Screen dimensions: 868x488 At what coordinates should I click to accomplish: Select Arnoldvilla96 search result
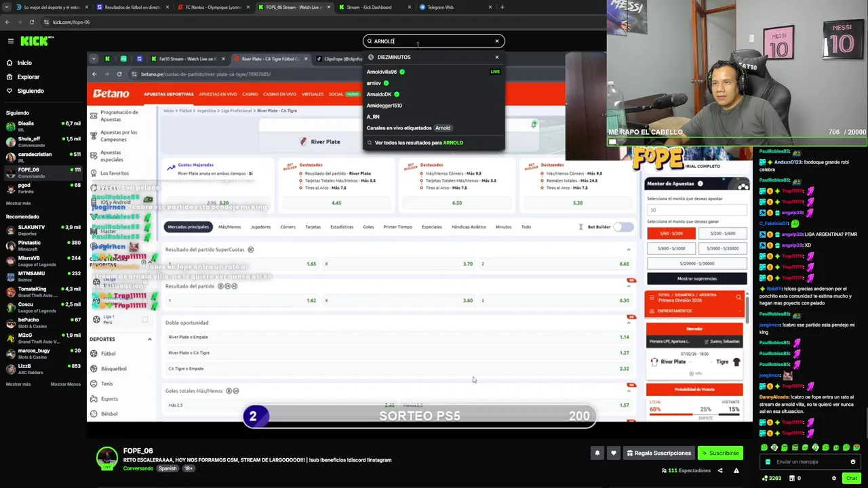pyautogui.click(x=434, y=72)
